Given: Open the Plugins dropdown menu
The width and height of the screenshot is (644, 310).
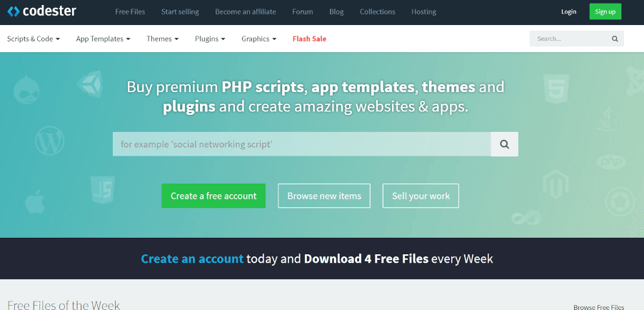Looking at the screenshot, I should (210, 39).
